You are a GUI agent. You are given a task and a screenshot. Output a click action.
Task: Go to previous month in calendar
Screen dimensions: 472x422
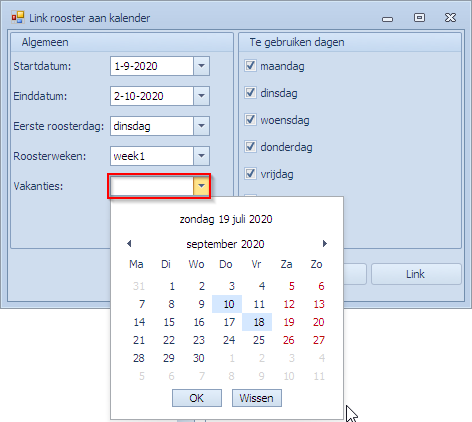point(129,244)
